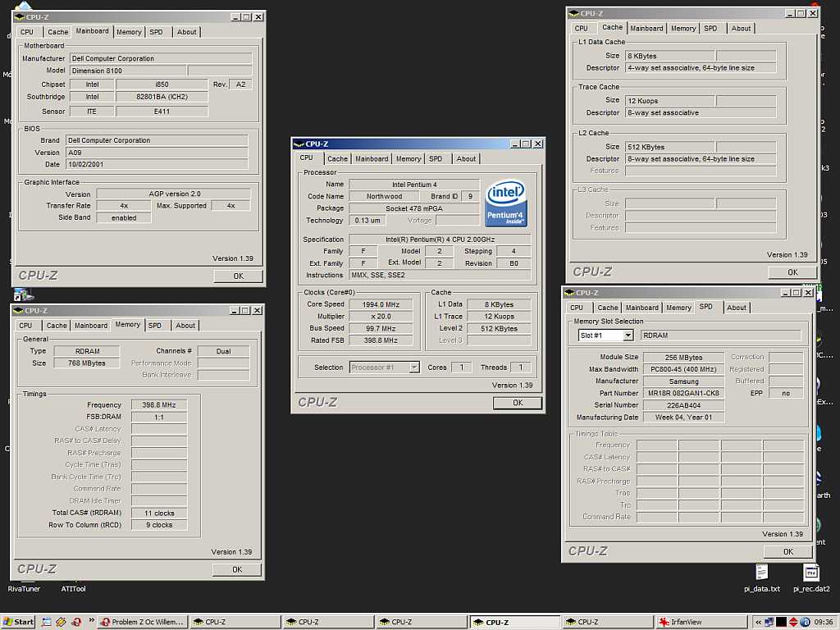The width and height of the screenshot is (840, 630).
Task: Open Cache tab in the SPD window
Action: (x=608, y=308)
